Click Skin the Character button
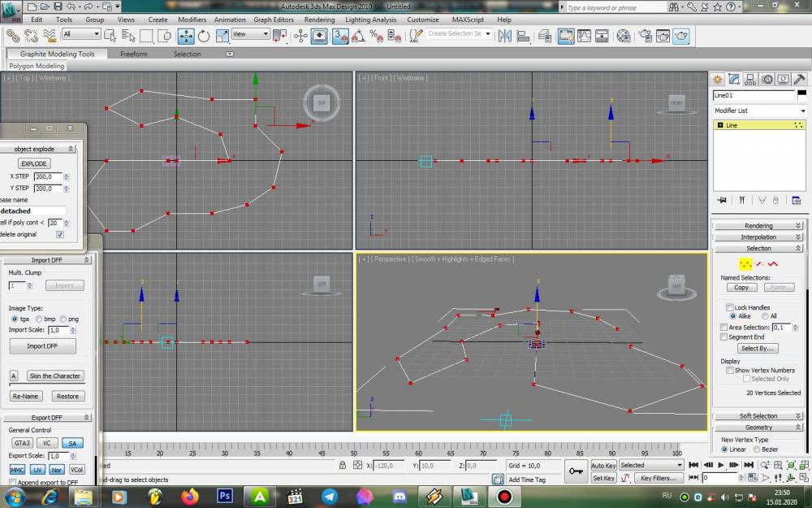The height and width of the screenshot is (508, 812). pyautogui.click(x=55, y=376)
